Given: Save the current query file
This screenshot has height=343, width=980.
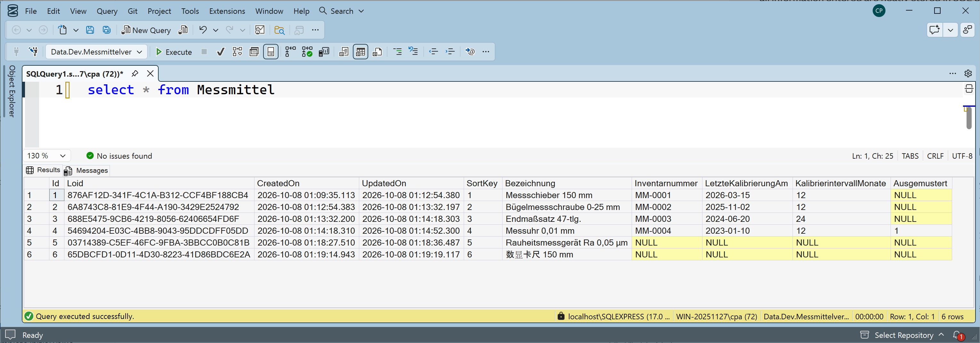Looking at the screenshot, I should (x=90, y=30).
